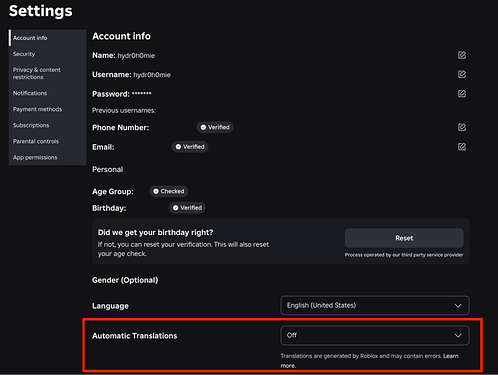
Task: Switch to Notifications settings
Action: tap(30, 93)
